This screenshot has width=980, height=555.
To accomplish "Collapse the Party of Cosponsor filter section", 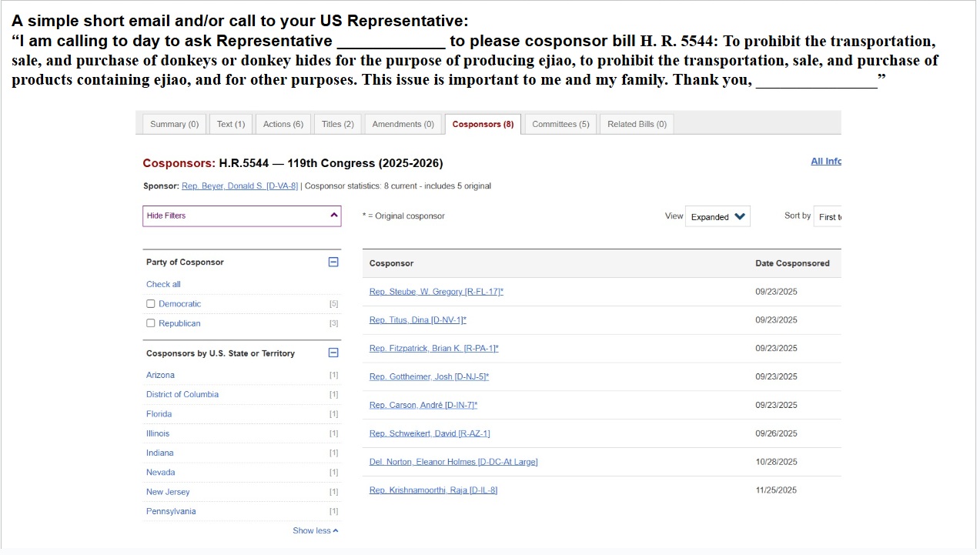I will [333, 262].
